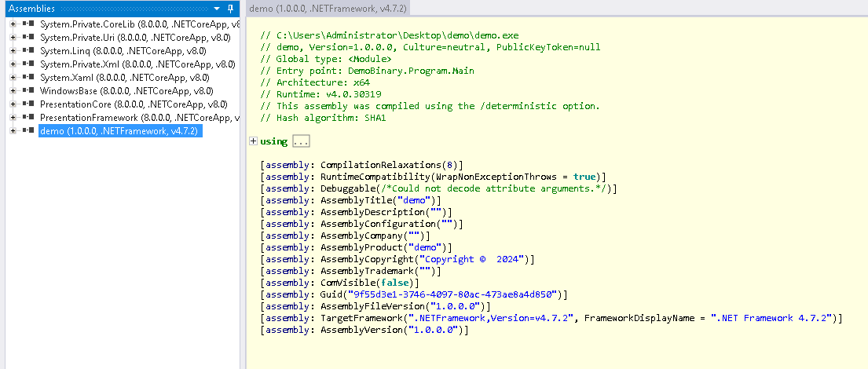Open the Assemblies panel dropdown arrow

click(x=217, y=9)
